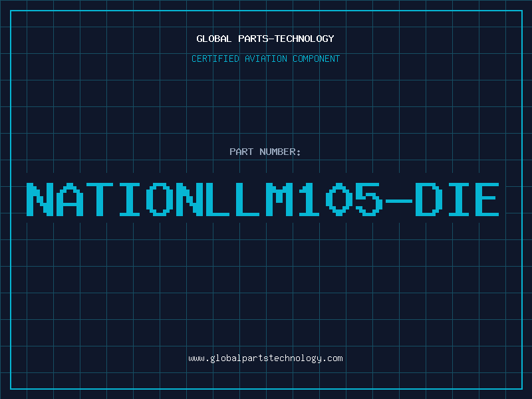Click the word COMPONENT in the subtitle
532x399 pixels.
[317, 59]
